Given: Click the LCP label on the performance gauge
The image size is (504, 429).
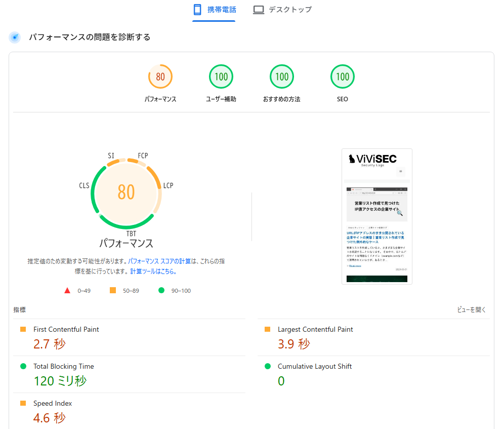Looking at the screenshot, I should tap(167, 185).
